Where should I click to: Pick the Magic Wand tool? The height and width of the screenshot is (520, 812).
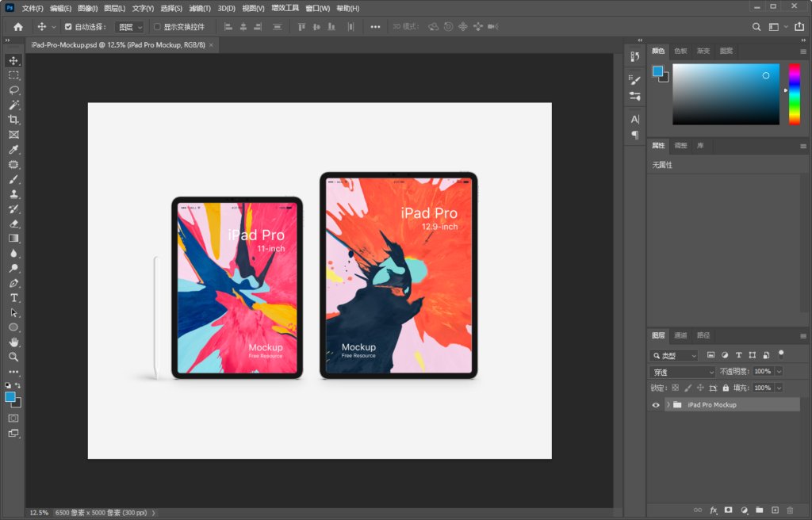coord(13,105)
